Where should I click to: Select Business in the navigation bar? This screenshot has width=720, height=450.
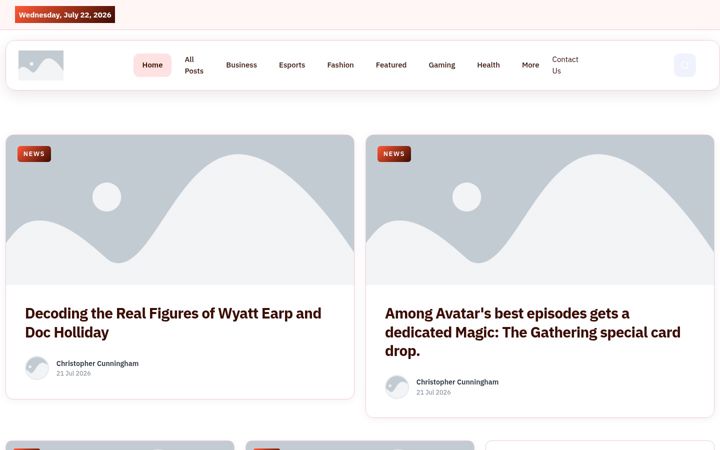coord(242,65)
